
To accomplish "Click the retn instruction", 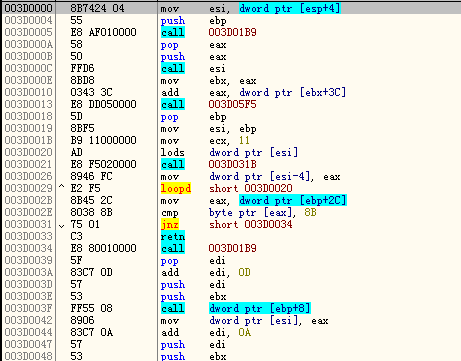I will [173, 236].
